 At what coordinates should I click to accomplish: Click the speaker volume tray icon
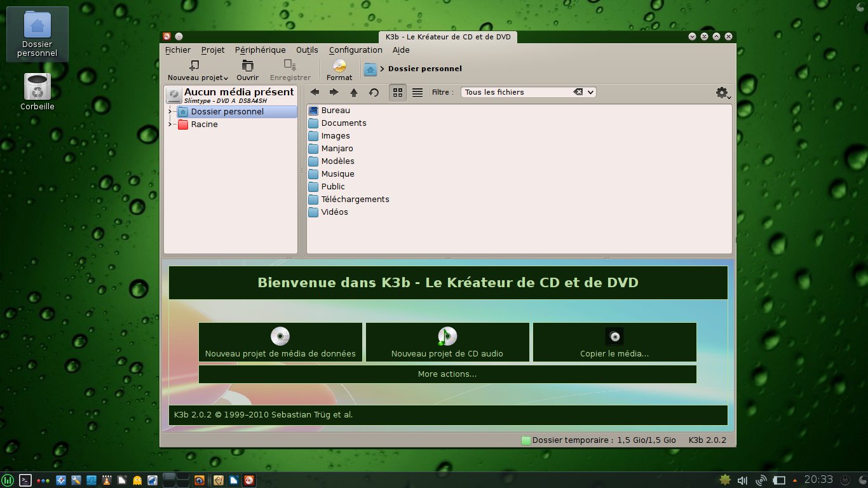pyautogui.click(x=743, y=480)
